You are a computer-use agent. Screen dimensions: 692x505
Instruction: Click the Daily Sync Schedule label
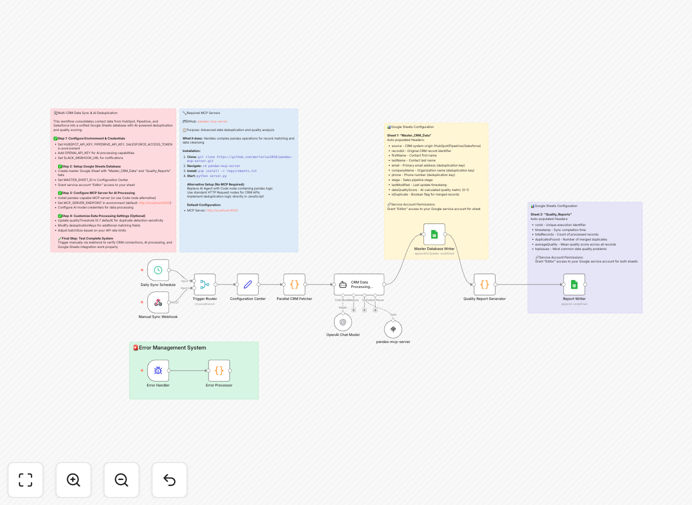point(158,285)
